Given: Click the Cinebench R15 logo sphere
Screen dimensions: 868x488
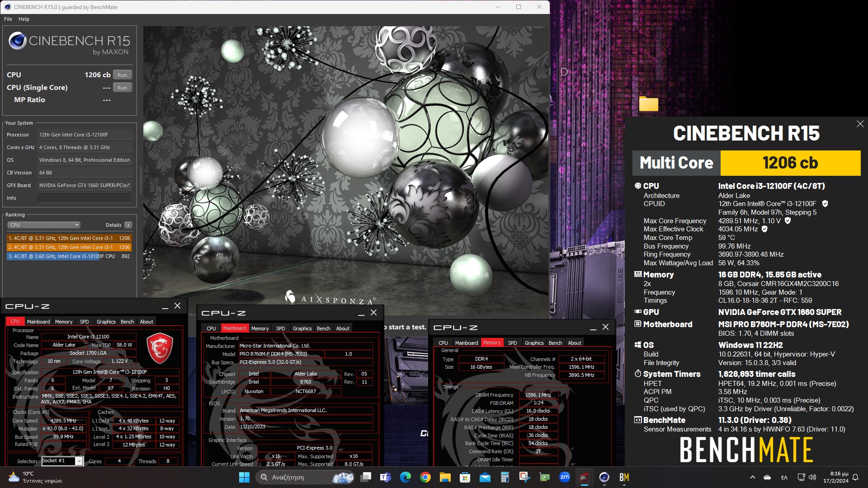Looking at the screenshot, I should (x=18, y=41).
